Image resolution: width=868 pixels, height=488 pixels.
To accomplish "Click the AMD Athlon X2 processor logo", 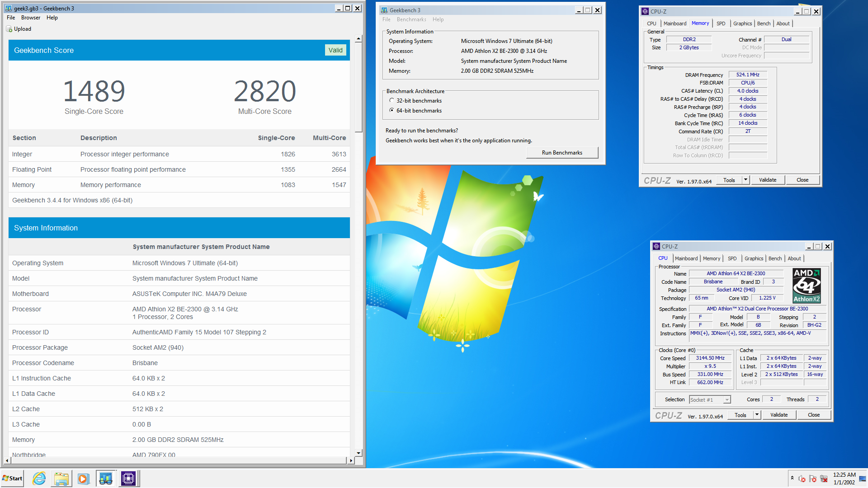I will coord(807,286).
